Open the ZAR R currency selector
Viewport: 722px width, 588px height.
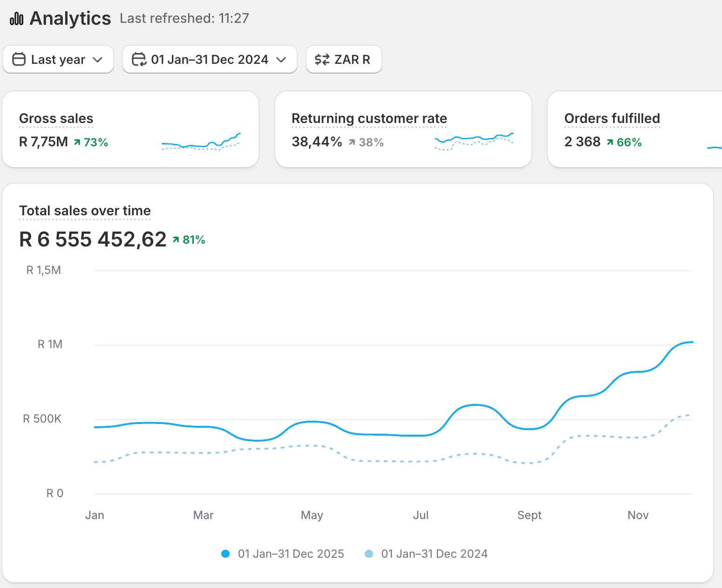(x=344, y=59)
